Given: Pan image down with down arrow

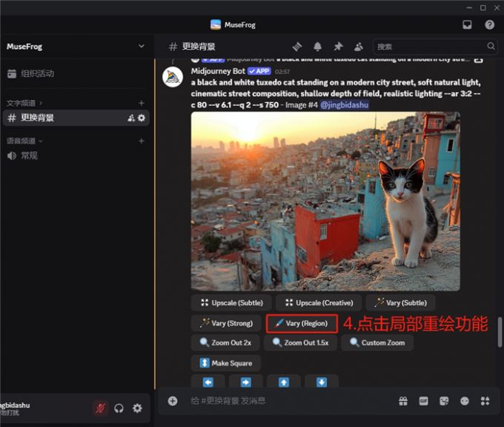Looking at the screenshot, I should coord(322,382).
